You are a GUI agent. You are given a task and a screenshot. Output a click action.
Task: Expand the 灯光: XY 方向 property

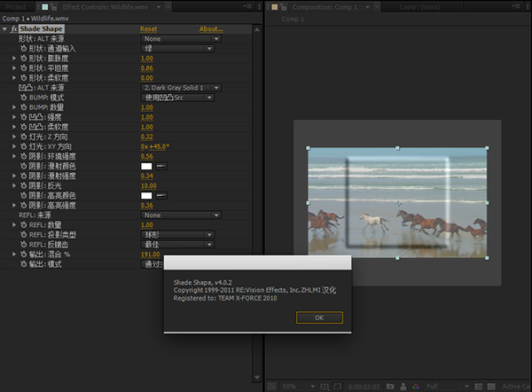tap(14, 146)
